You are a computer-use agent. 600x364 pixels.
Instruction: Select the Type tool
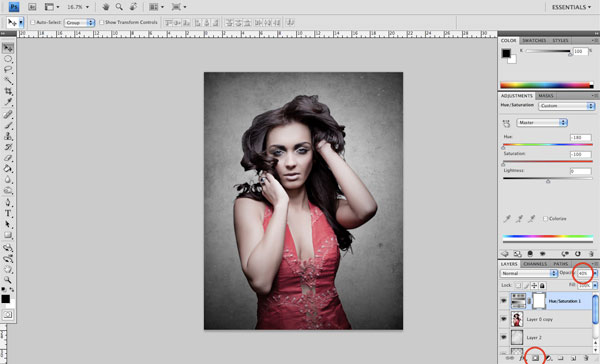pos(8,214)
